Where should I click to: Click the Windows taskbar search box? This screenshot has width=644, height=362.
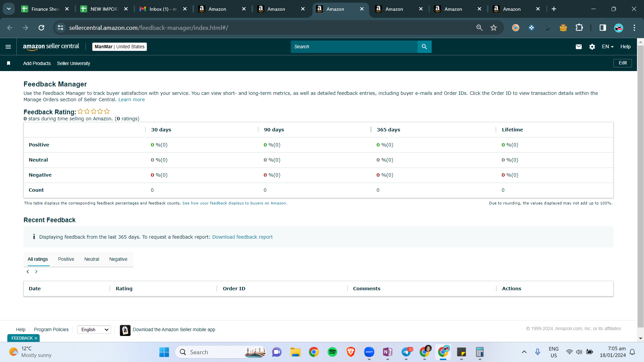(221, 352)
